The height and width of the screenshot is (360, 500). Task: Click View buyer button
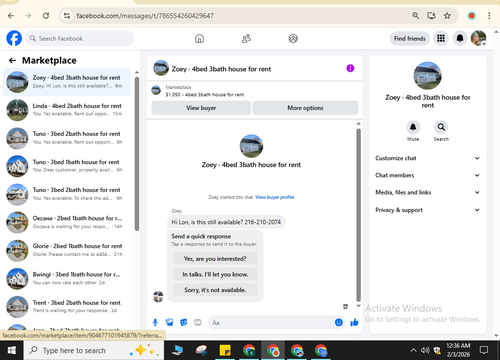click(x=201, y=108)
